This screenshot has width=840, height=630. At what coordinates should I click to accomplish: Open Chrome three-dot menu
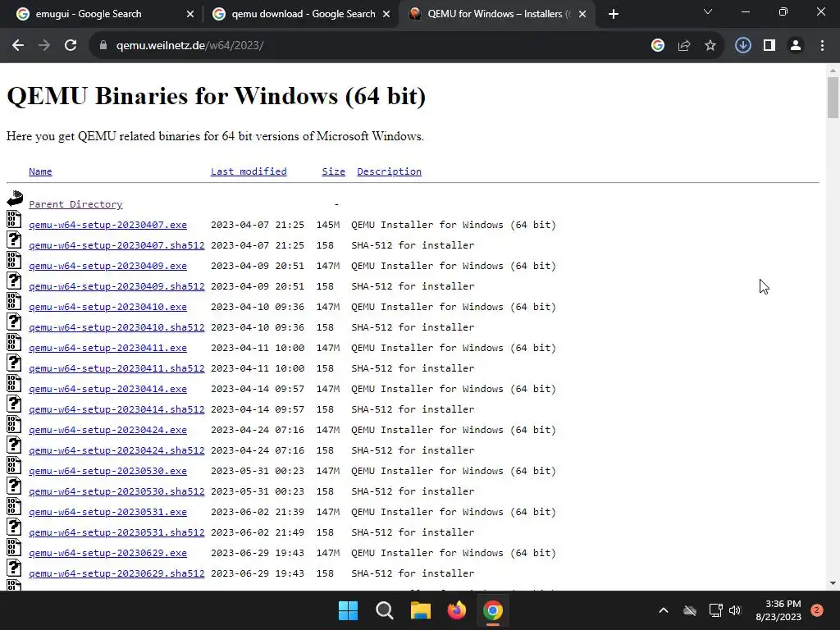(822, 46)
